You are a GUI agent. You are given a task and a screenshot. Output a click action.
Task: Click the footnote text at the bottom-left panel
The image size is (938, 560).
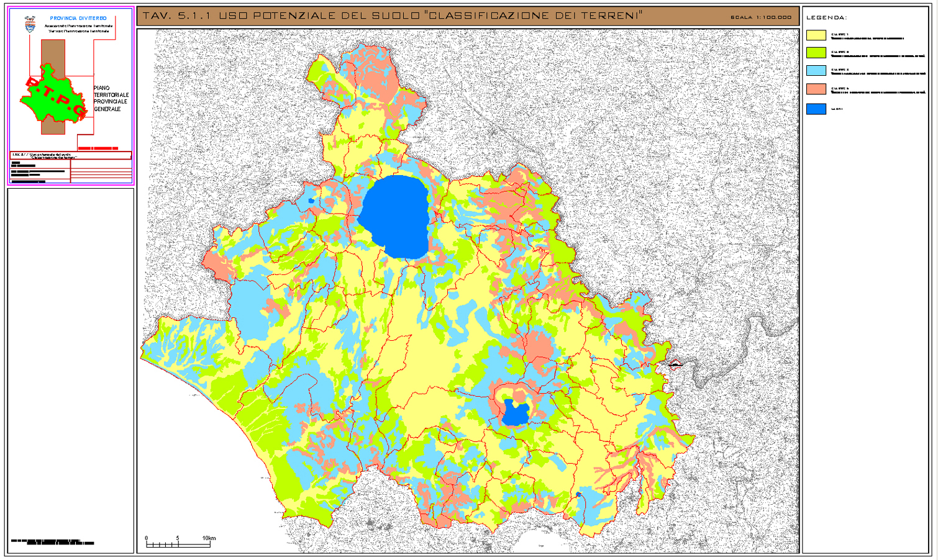(x=52, y=542)
